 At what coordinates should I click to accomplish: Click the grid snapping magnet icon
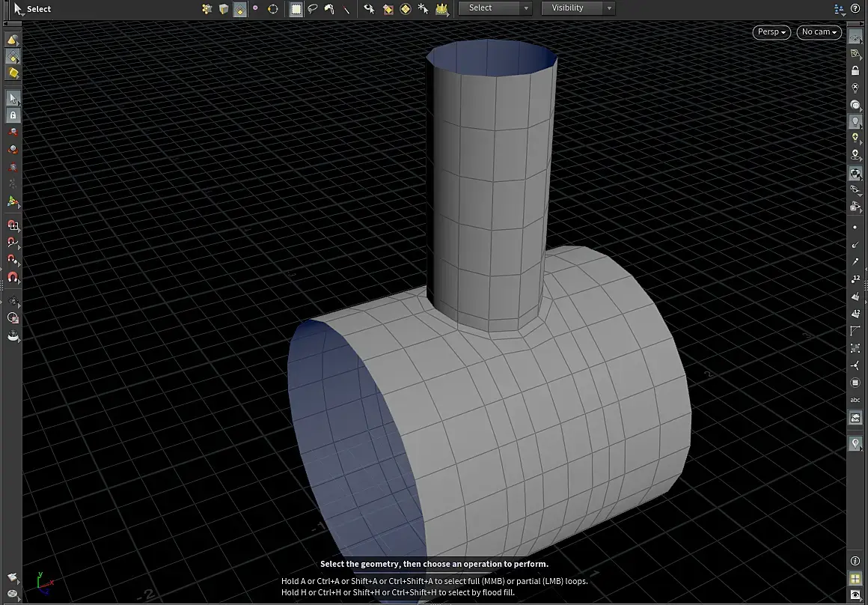tap(13, 225)
